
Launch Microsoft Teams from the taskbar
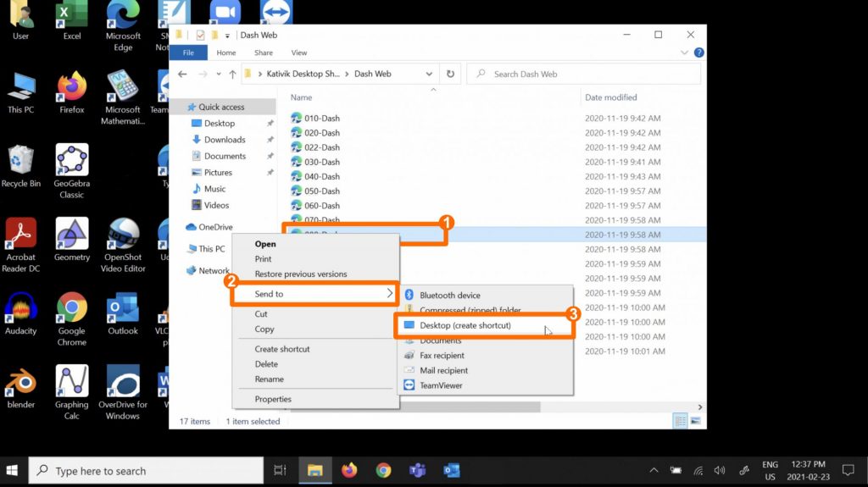point(417,470)
